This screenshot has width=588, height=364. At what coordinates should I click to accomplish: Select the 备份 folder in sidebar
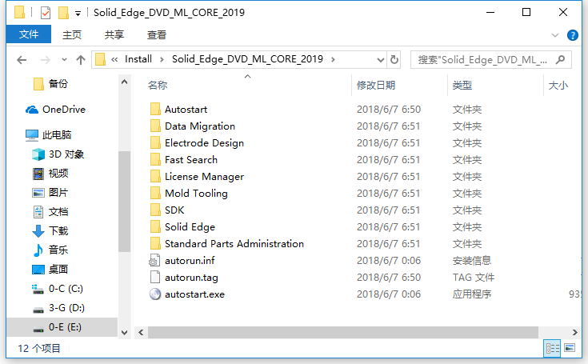click(50, 83)
